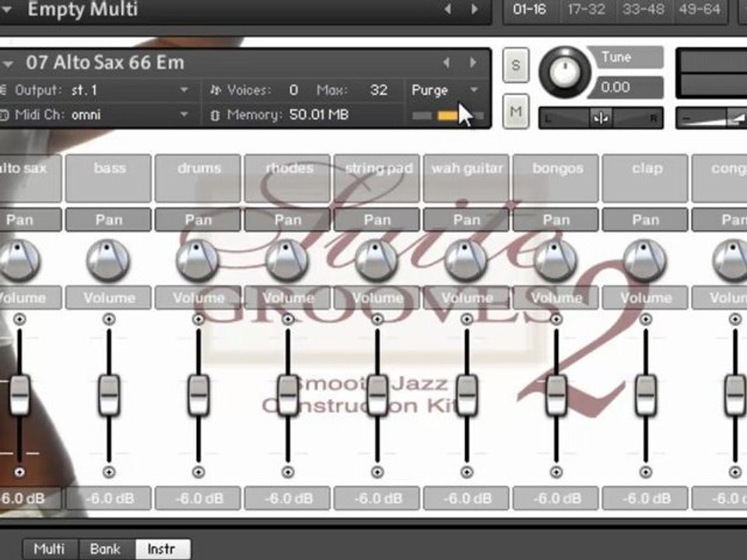Click the rhodes channel button
The height and width of the screenshot is (560, 747).
pyautogui.click(x=288, y=178)
